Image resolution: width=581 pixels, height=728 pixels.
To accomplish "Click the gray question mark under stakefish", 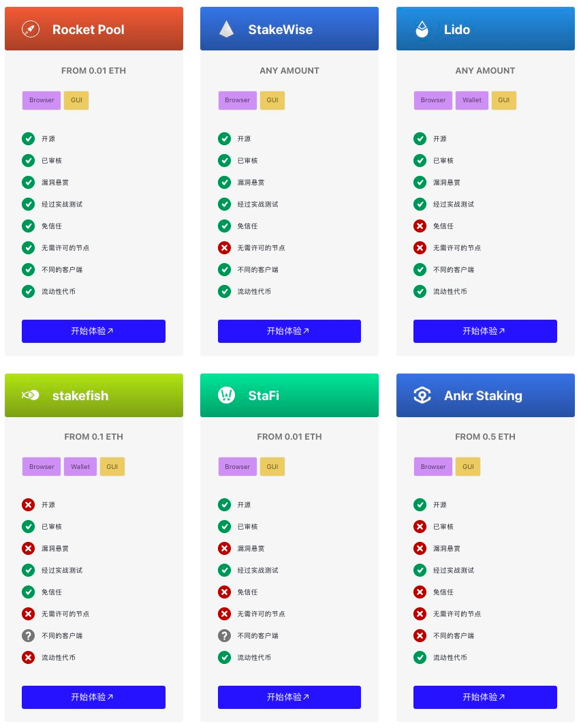I will [29, 635].
